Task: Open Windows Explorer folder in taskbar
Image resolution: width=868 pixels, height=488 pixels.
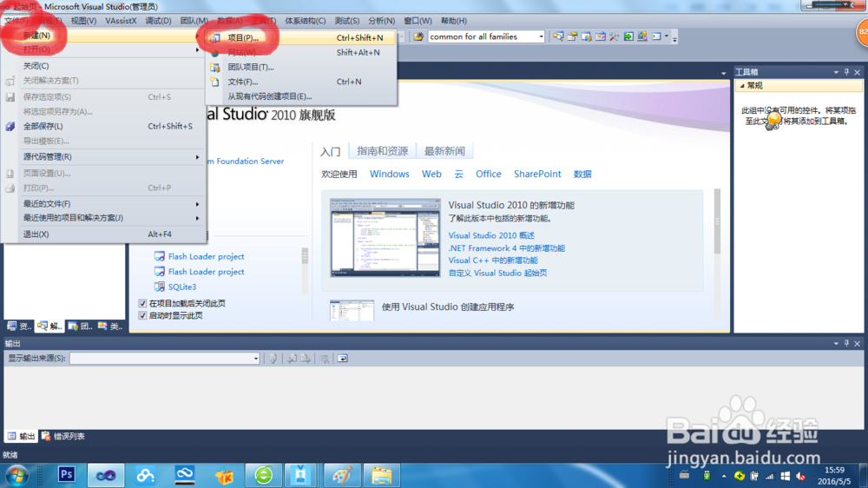Action: pos(381,475)
